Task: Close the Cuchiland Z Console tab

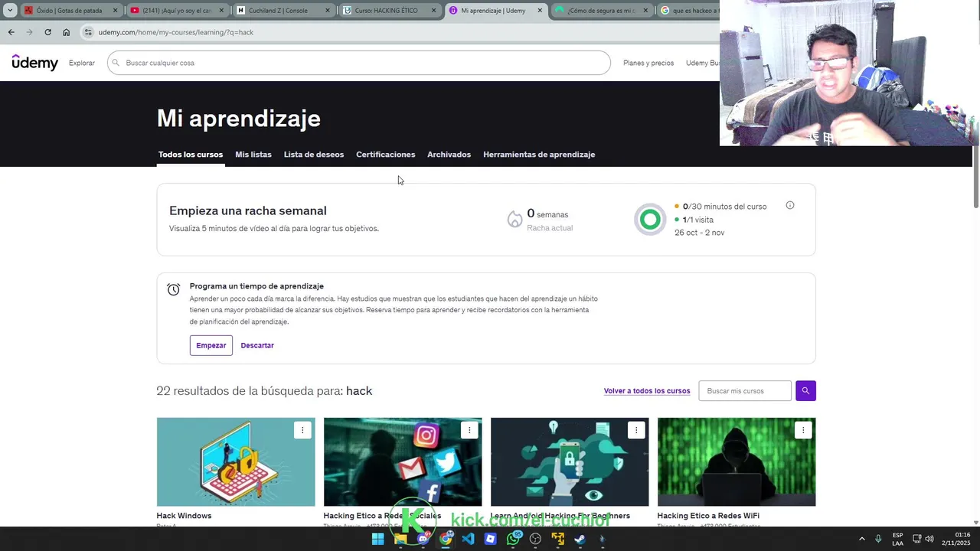Action: pos(328,11)
